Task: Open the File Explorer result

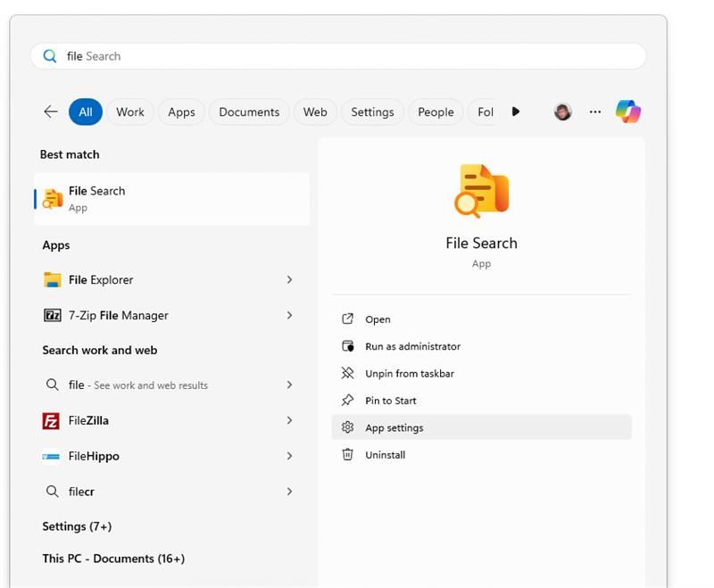Action: 171,279
